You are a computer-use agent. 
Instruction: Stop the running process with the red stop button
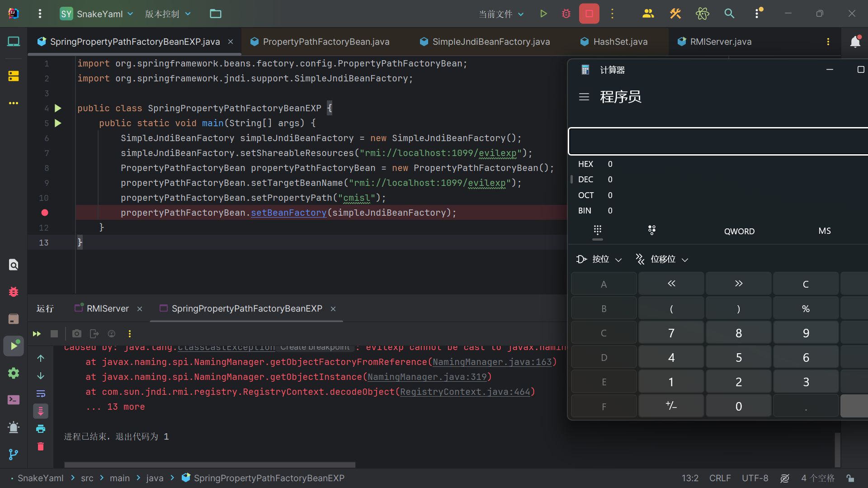589,14
